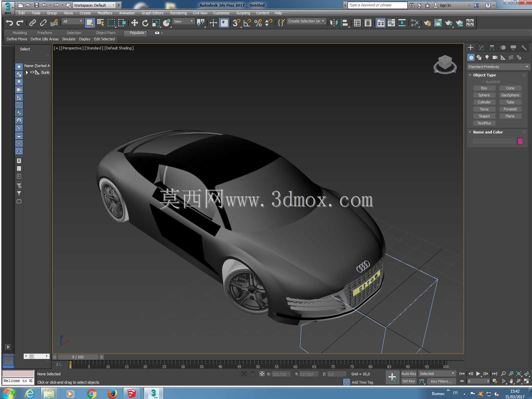
Task: Open the Modifiers menu
Action: pyautogui.click(x=105, y=13)
